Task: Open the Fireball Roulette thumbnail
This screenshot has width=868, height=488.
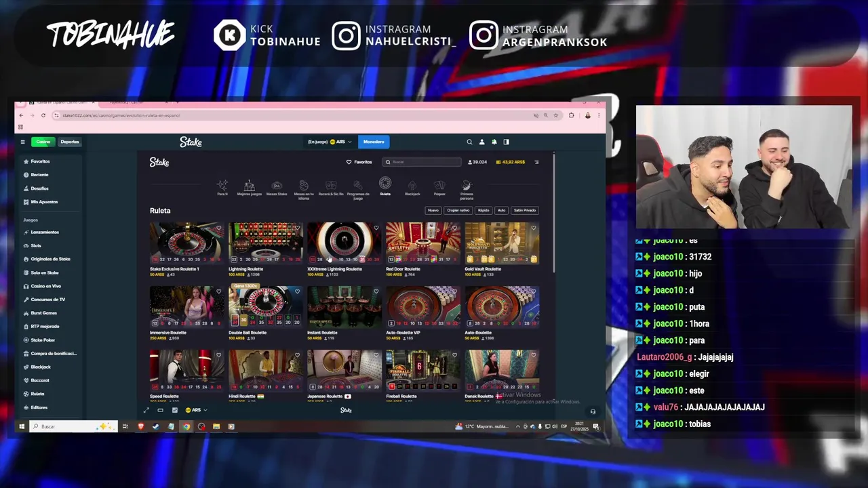Action: pyautogui.click(x=423, y=370)
